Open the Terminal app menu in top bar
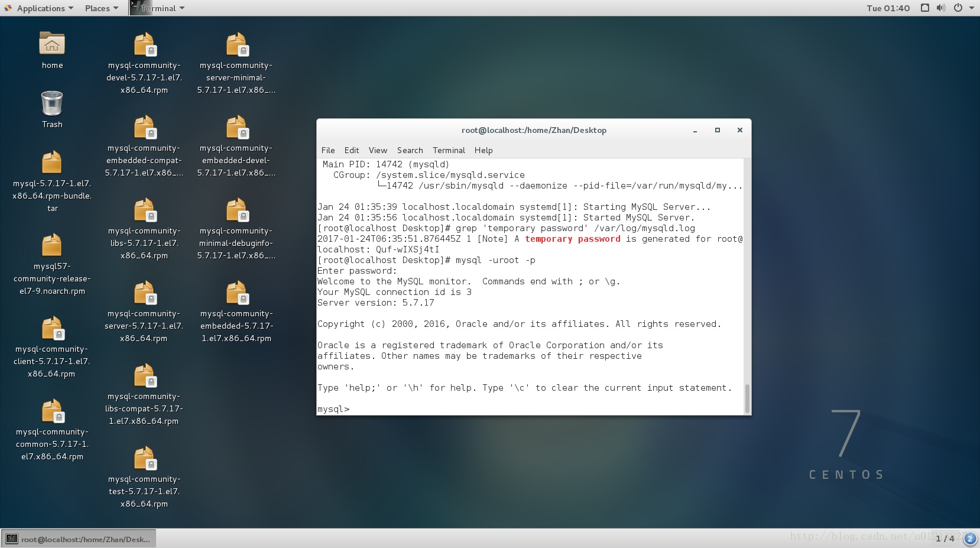The width and height of the screenshot is (980, 548). pyautogui.click(x=158, y=8)
